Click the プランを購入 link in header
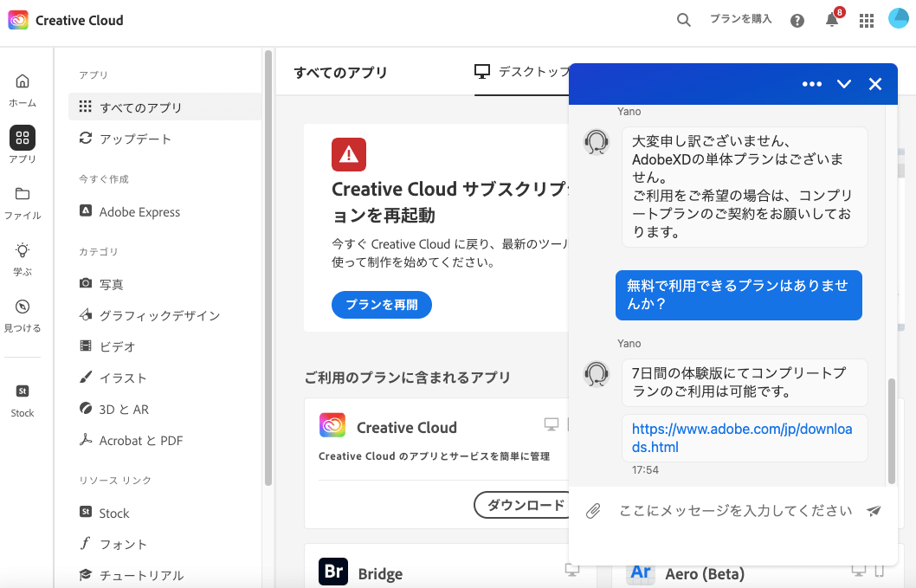Image resolution: width=916 pixels, height=588 pixels. click(x=741, y=19)
